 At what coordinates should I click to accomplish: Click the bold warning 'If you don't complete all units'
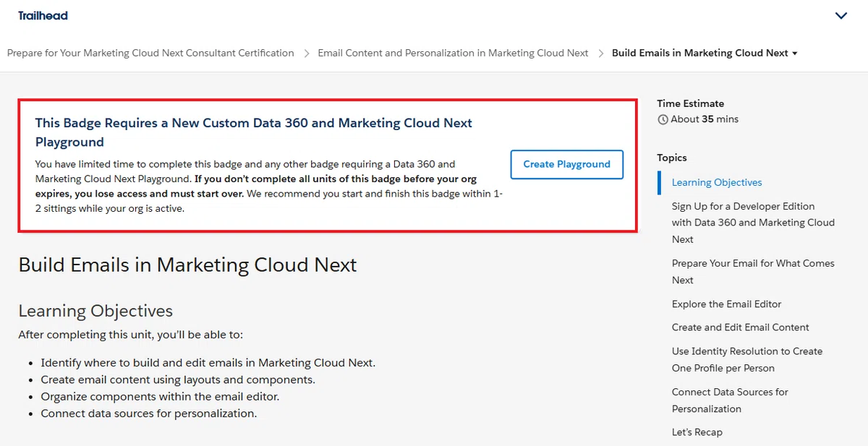(x=258, y=186)
